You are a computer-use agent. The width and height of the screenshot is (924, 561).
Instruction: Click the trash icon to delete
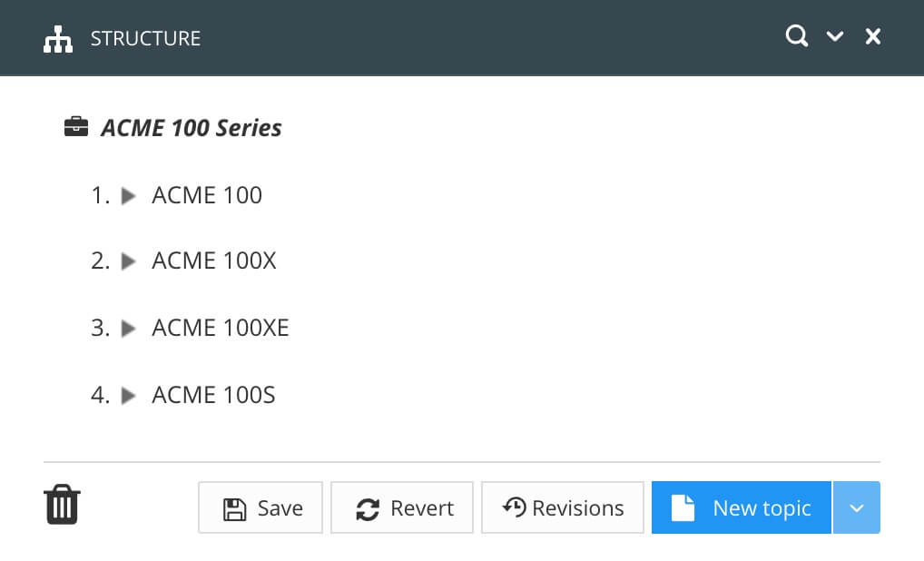click(x=61, y=504)
